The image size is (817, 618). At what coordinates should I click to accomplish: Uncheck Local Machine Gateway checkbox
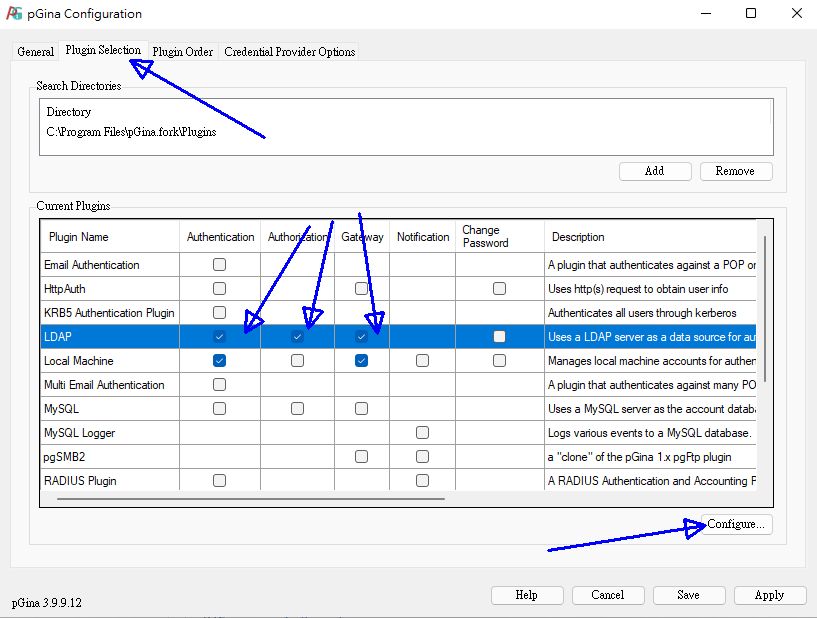pos(361,361)
